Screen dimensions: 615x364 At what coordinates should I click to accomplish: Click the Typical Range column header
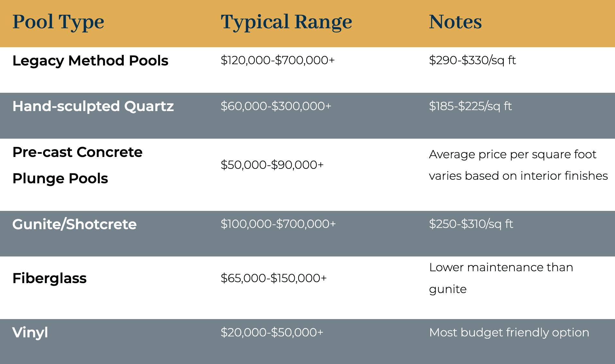(x=286, y=22)
